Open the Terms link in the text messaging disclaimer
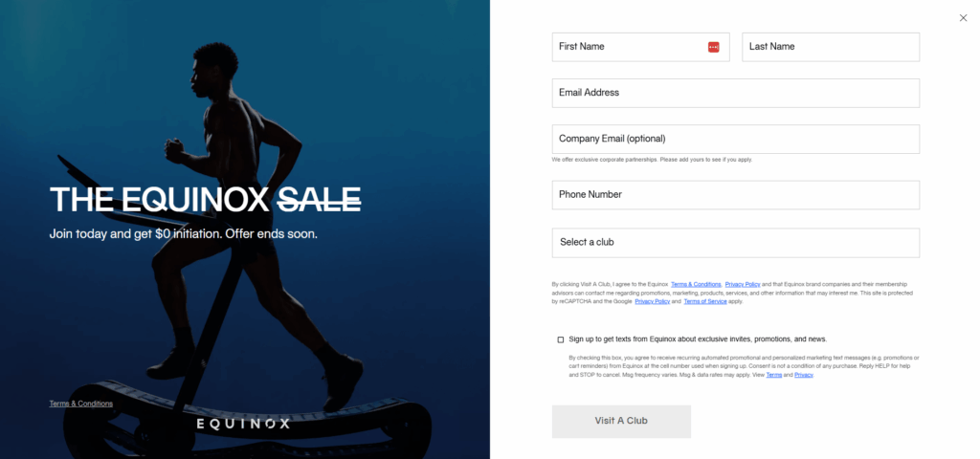 [773, 375]
